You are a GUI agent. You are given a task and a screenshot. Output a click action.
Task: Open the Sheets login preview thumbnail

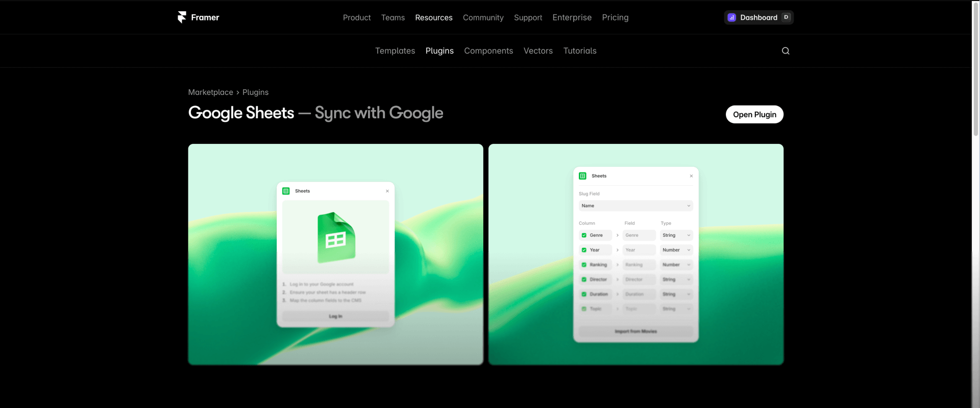click(335, 254)
